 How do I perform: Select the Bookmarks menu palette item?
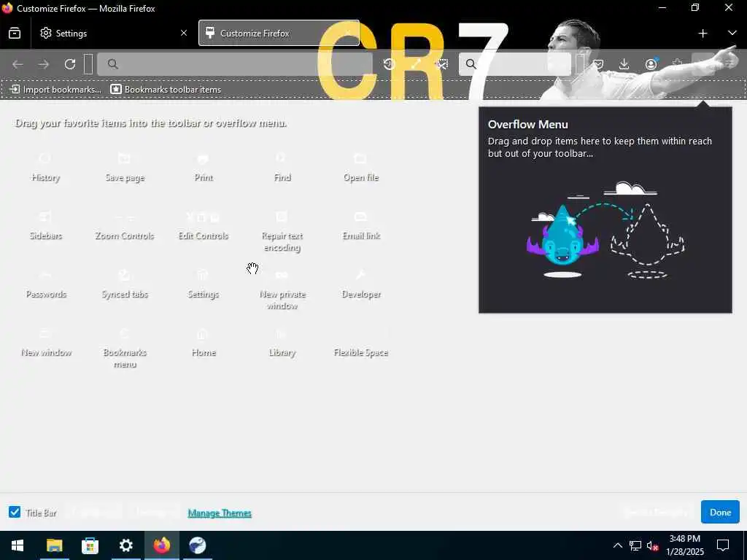[x=125, y=349]
